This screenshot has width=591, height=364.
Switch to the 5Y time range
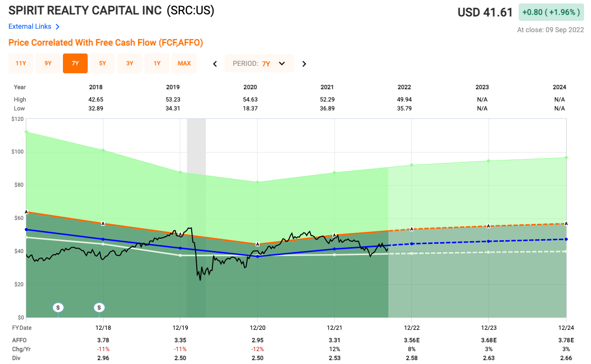point(103,63)
